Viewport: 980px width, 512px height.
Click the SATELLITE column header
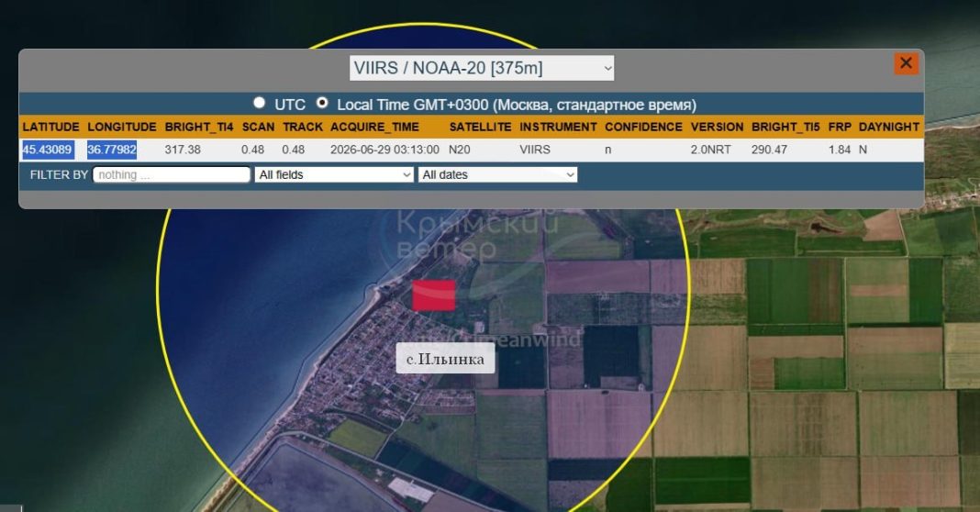480,127
